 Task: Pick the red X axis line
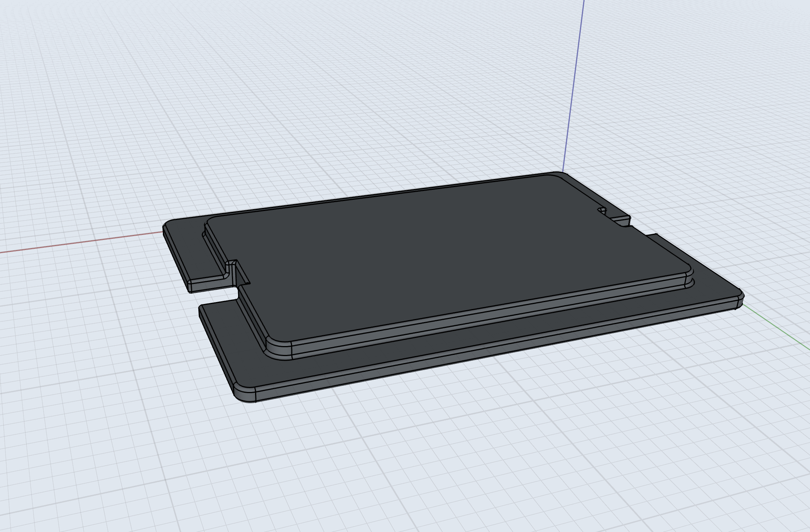(81, 242)
